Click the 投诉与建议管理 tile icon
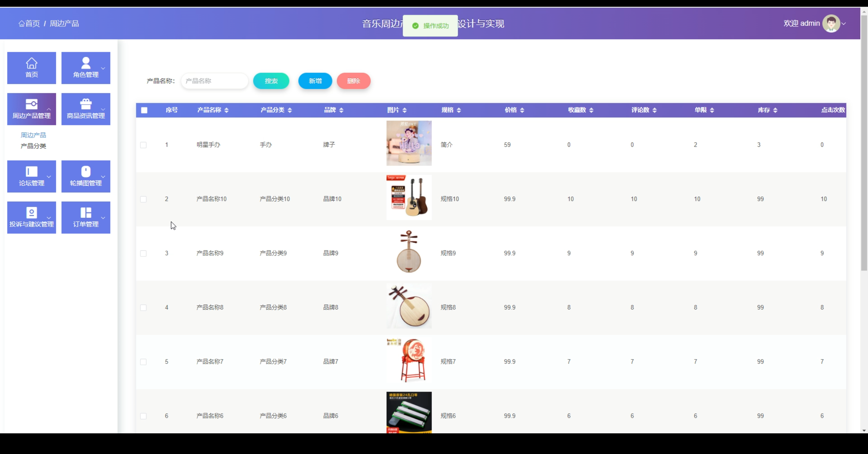868x454 pixels. 32,213
